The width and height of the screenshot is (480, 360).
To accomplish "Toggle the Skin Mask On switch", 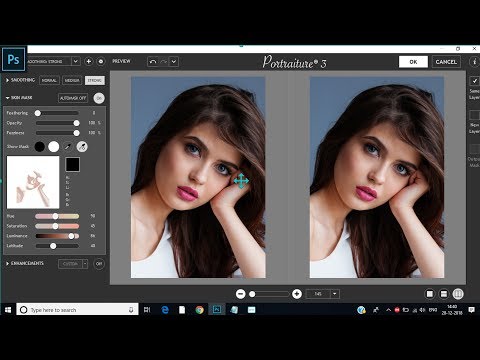I will coord(99,98).
